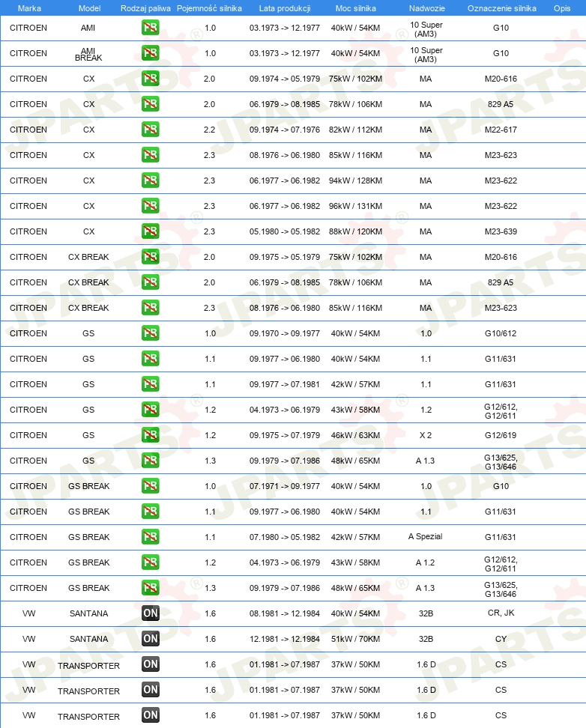Select the engine code cell M23-639
The image size is (586, 728).
click(501, 231)
